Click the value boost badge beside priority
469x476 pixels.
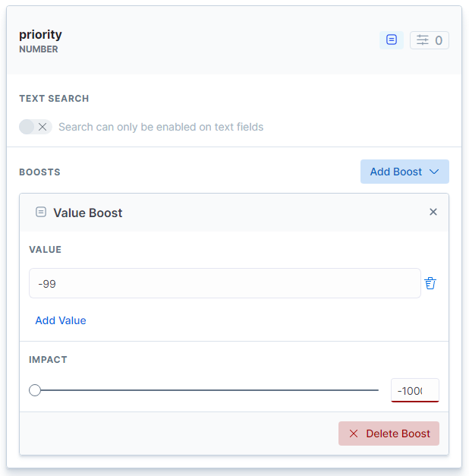pos(392,40)
